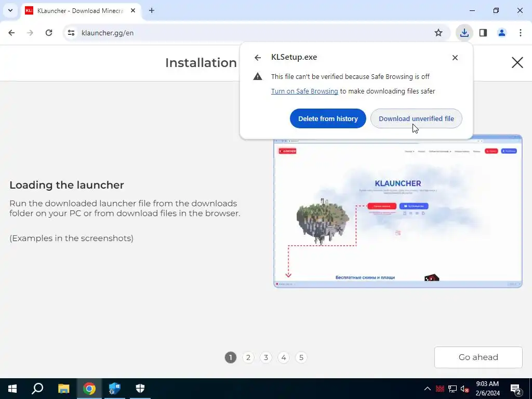
Task: Open the tab search dropdown arrow
Action: coord(10,10)
